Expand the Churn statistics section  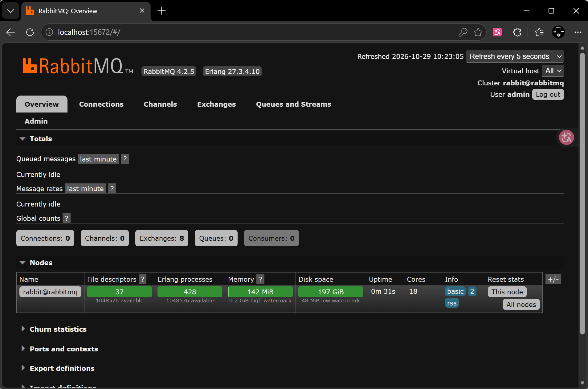(58, 329)
